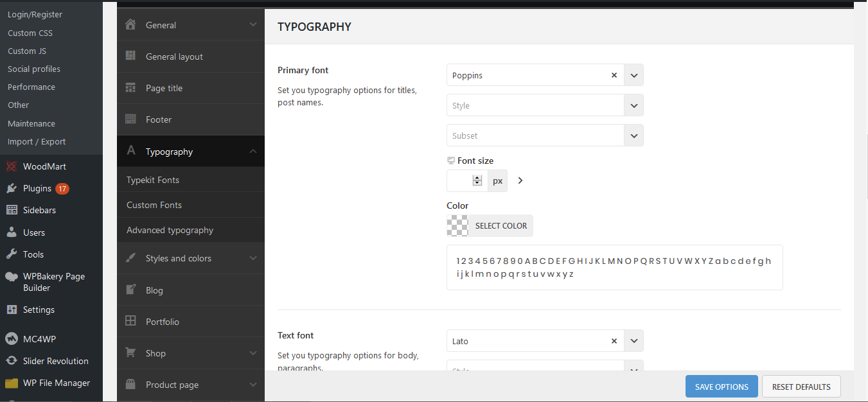
Task: Click the Shop cart icon
Action: (130, 353)
